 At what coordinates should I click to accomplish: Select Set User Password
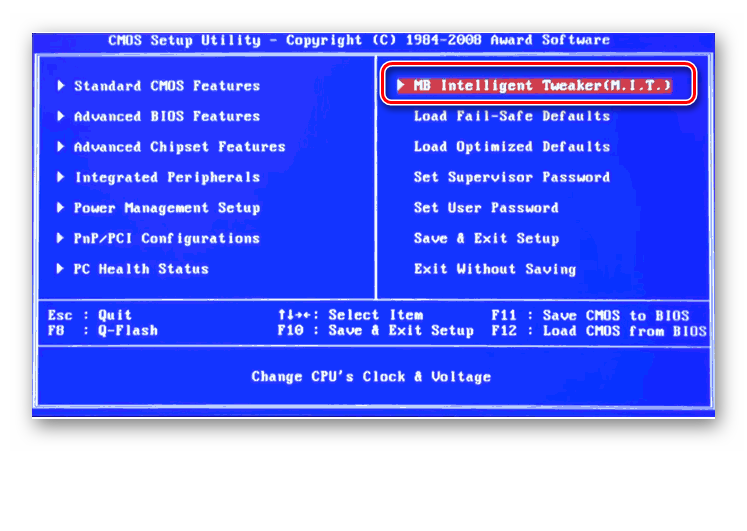(x=486, y=208)
